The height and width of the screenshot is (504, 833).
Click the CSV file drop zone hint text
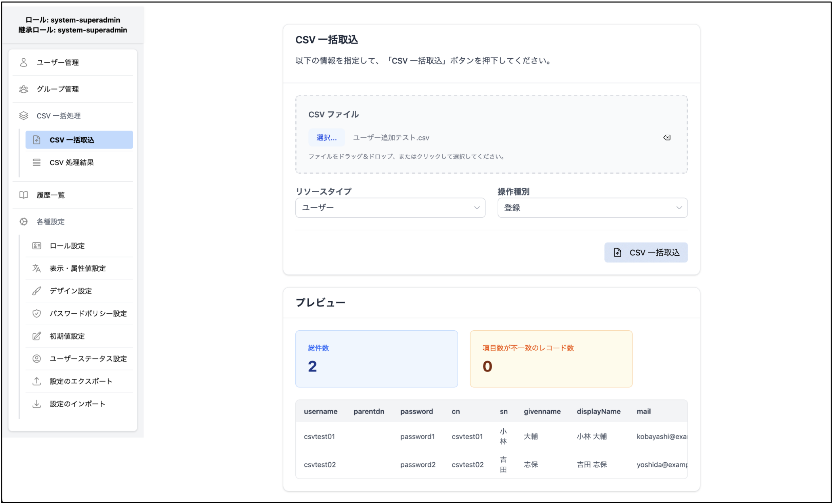tap(406, 156)
